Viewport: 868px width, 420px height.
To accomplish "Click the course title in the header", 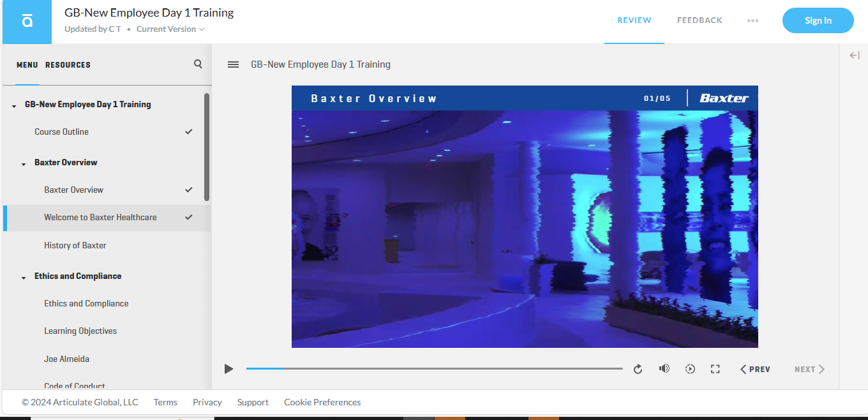I will (149, 13).
